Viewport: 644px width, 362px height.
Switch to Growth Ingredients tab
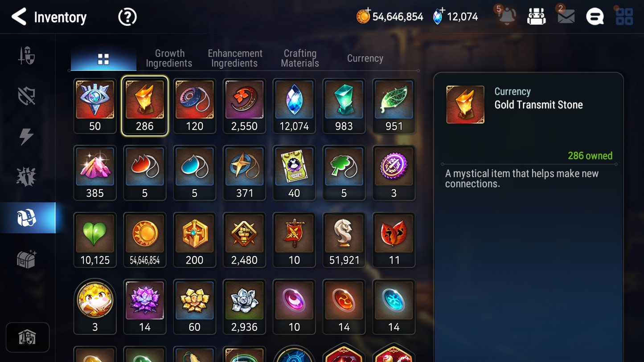(x=169, y=58)
